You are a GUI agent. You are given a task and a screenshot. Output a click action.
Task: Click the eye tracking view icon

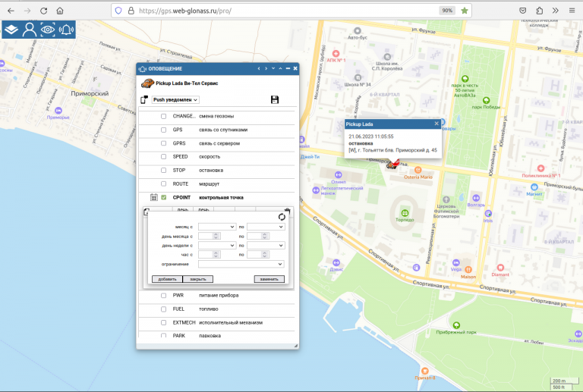(x=48, y=30)
